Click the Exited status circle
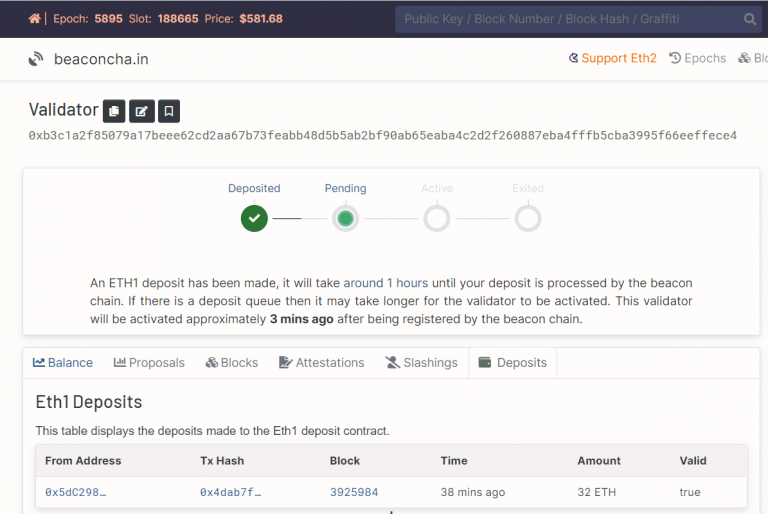Screen dimensions: 768x514 tap(528, 219)
